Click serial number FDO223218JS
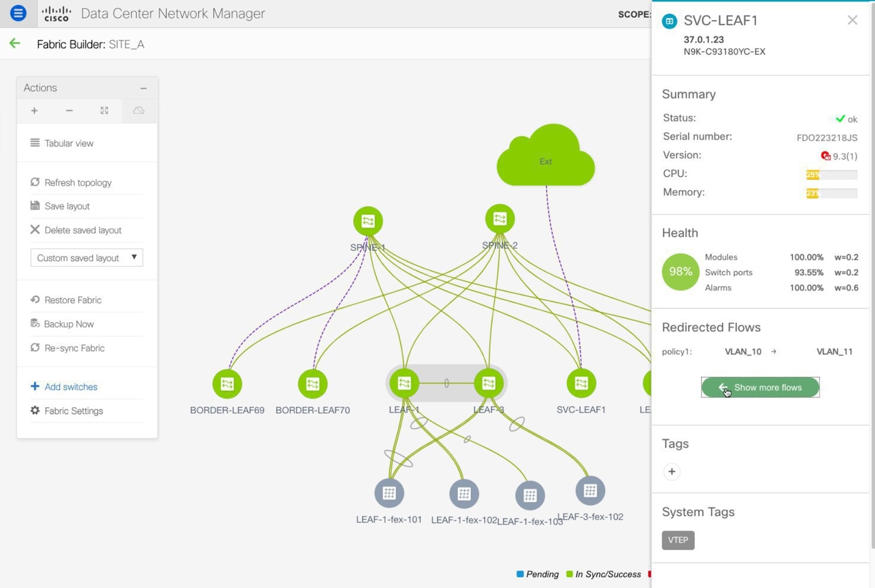This screenshot has width=875, height=588. point(827,137)
